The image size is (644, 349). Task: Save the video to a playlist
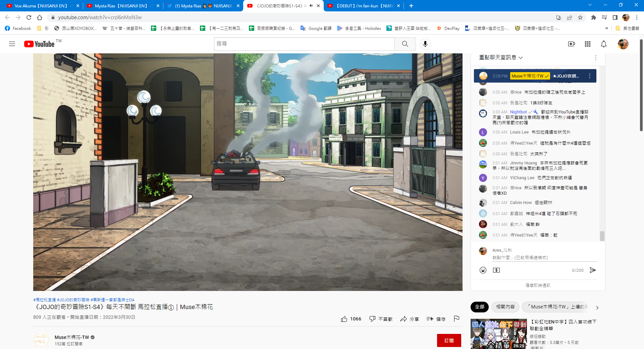point(436,319)
